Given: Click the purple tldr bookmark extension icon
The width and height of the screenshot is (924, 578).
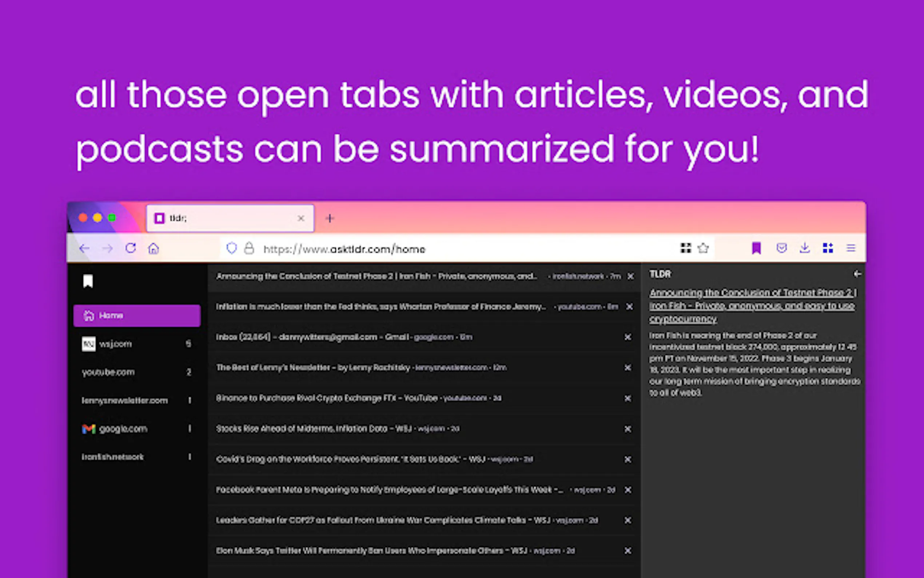Looking at the screenshot, I should point(756,249).
